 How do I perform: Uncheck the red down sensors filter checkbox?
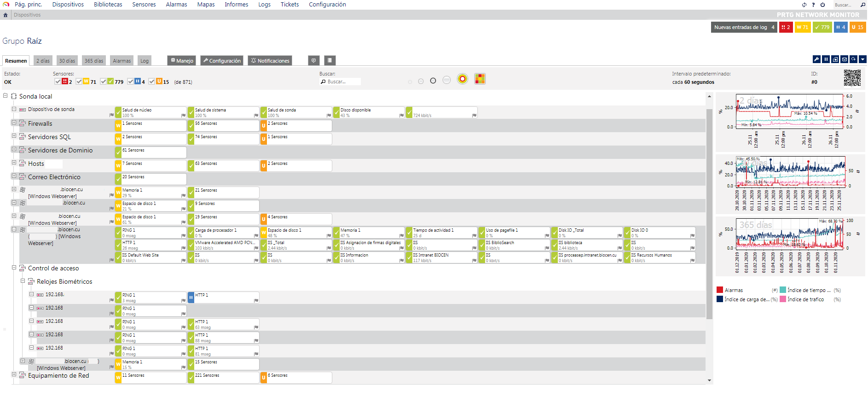click(58, 82)
